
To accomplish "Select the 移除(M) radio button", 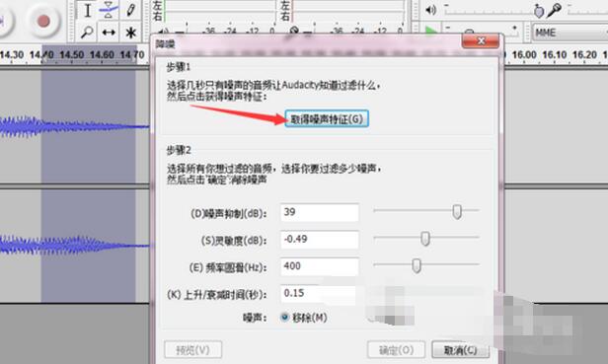I will click(x=285, y=318).
